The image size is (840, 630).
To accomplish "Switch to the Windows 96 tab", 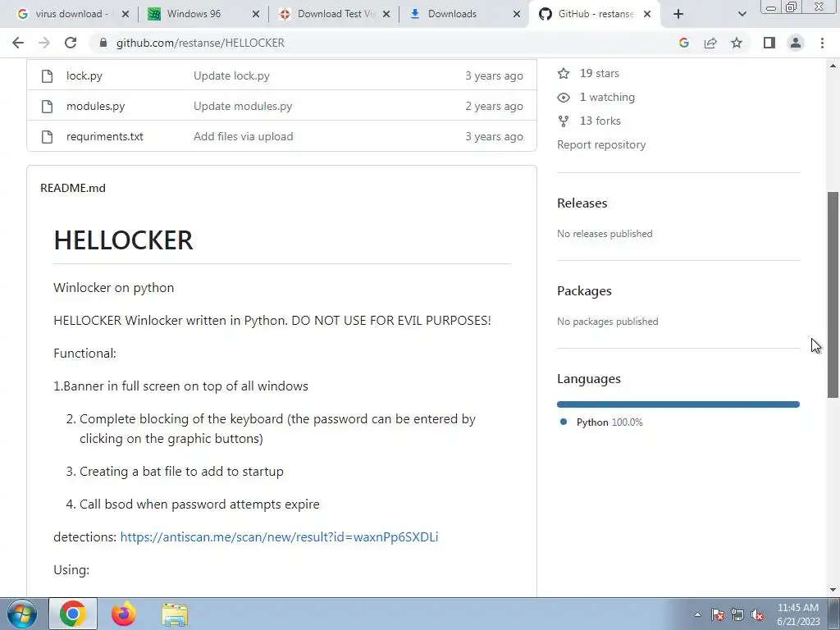I will click(x=194, y=14).
